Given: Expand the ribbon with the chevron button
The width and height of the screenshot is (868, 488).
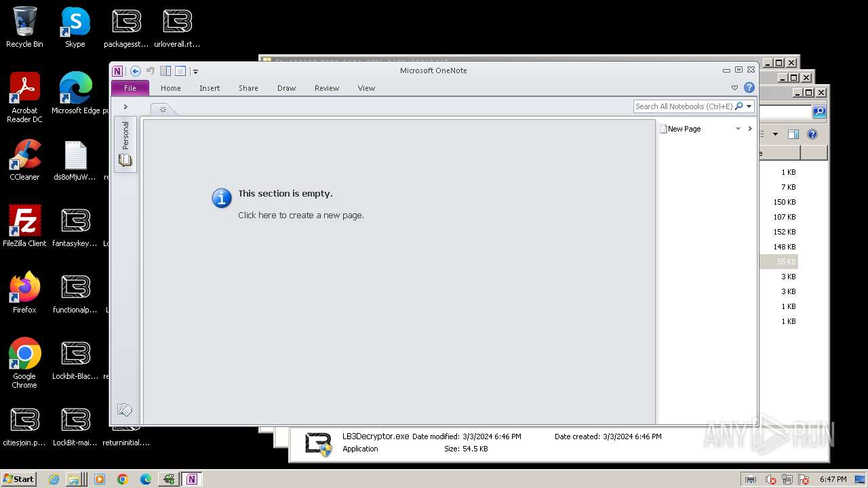Looking at the screenshot, I should [x=734, y=88].
